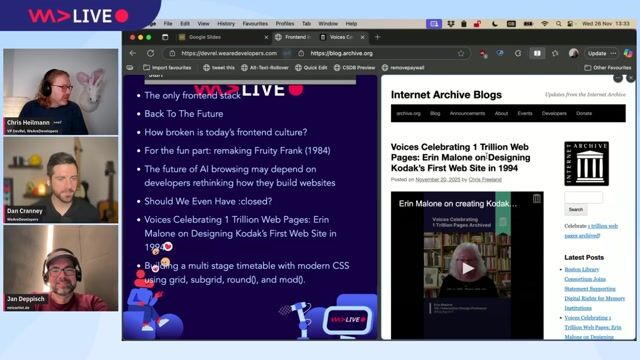Click the purple screen sharing menu bar icon
640x360 pixels.
(434, 24)
